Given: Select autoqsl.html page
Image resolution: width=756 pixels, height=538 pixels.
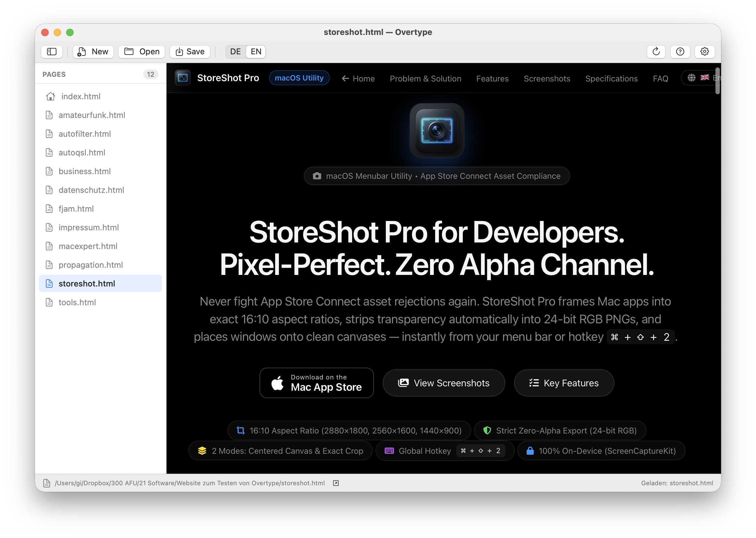Looking at the screenshot, I should (100, 153).
